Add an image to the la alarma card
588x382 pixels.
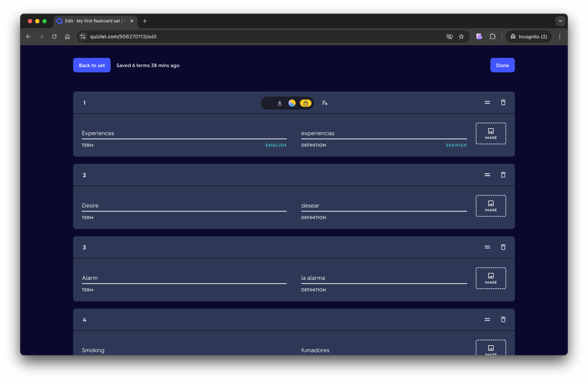(x=491, y=278)
